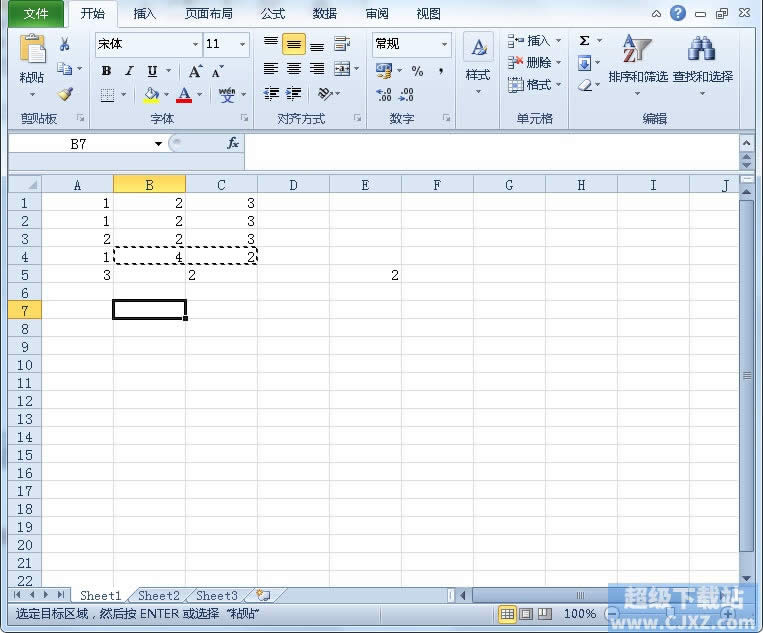Expand the Name Box dropdown arrow
The image size is (763, 633).
tap(158, 144)
